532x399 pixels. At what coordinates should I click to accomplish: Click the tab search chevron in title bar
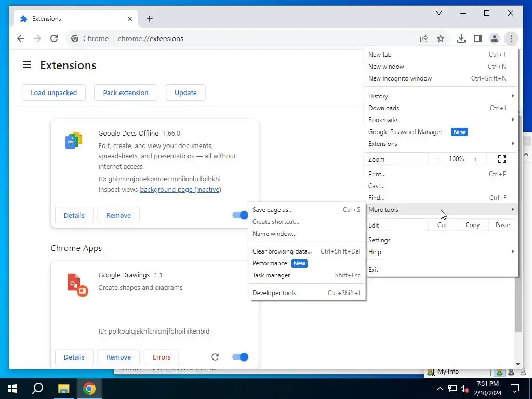(439, 13)
